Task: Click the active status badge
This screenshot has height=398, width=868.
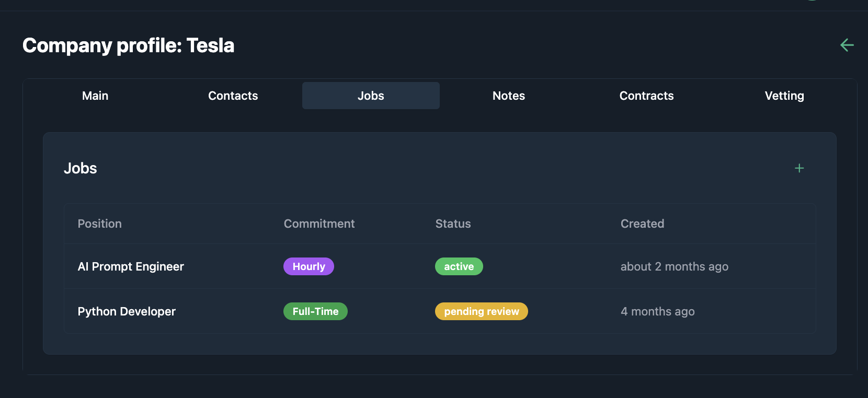Action: point(459,266)
